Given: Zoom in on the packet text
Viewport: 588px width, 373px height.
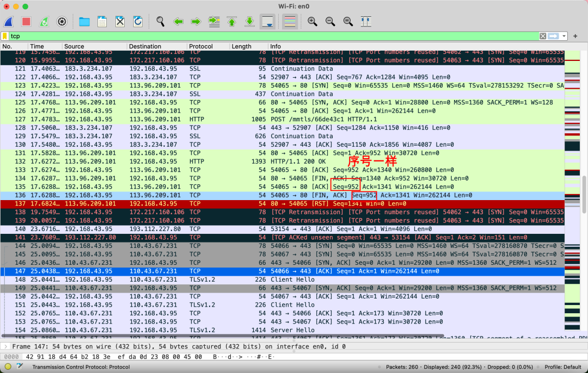Looking at the screenshot, I should pyautogui.click(x=313, y=22).
